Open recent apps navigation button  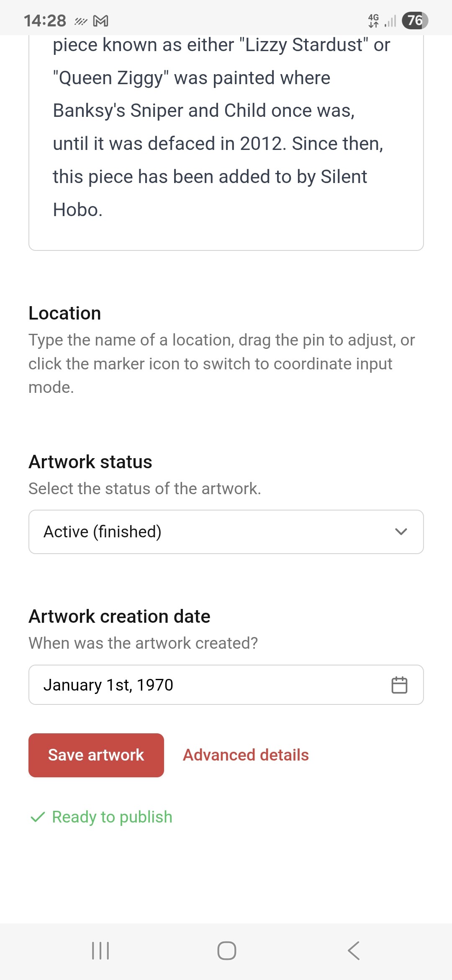coord(100,951)
